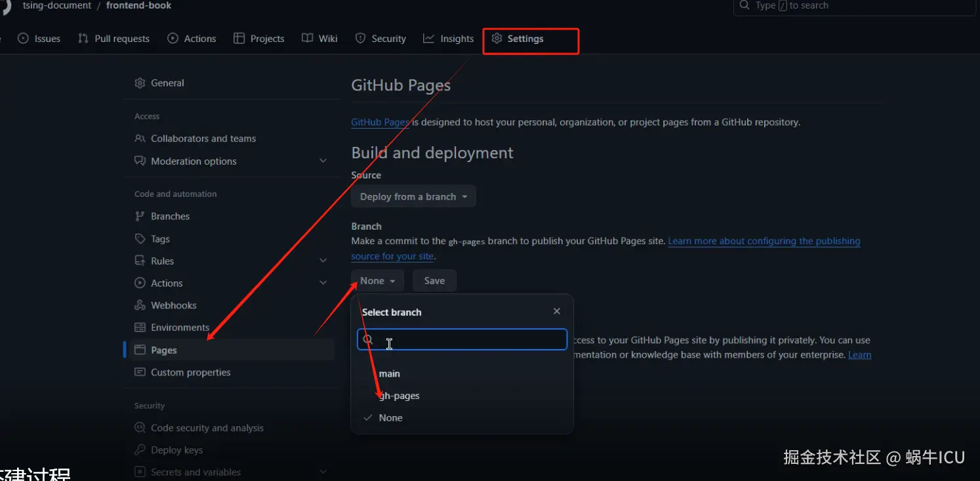Open the frontend-book repository link
Viewport: 980px width, 481px height.
pyautogui.click(x=139, y=5)
